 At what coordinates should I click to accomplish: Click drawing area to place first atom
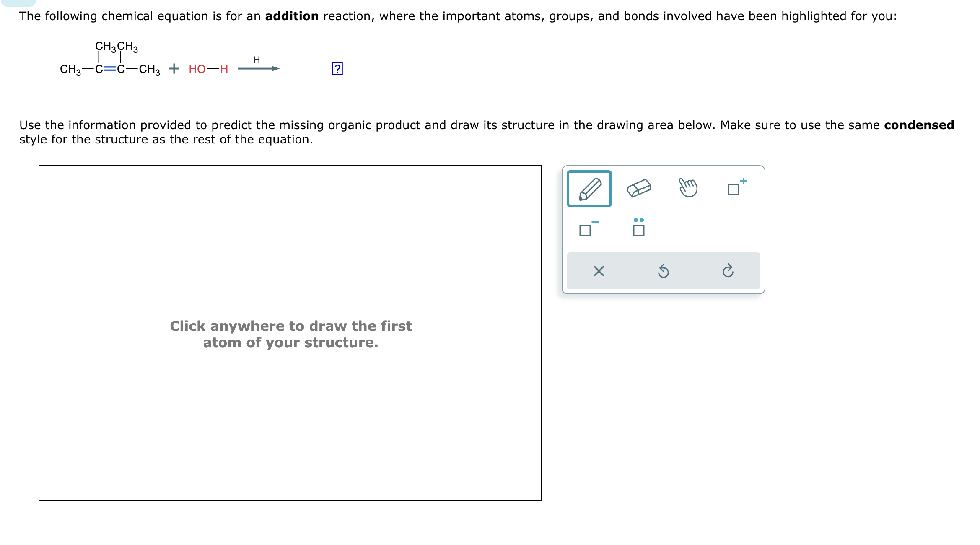click(x=290, y=333)
